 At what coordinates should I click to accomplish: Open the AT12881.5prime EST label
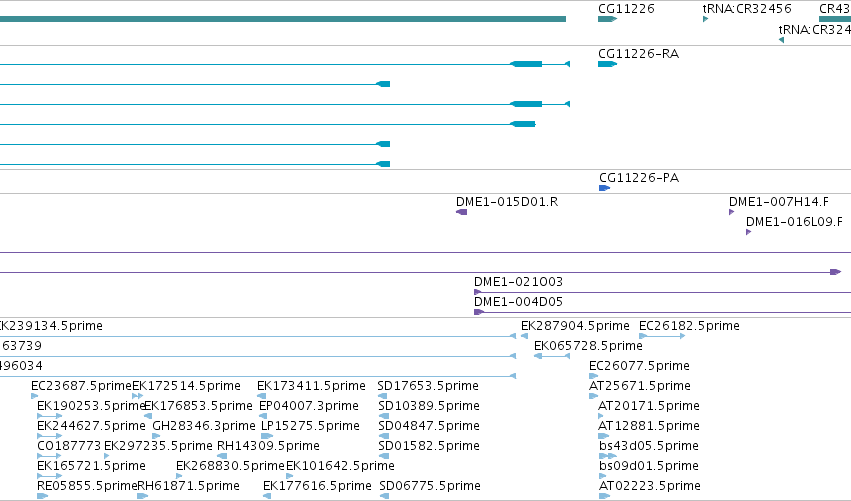pyautogui.click(x=649, y=426)
